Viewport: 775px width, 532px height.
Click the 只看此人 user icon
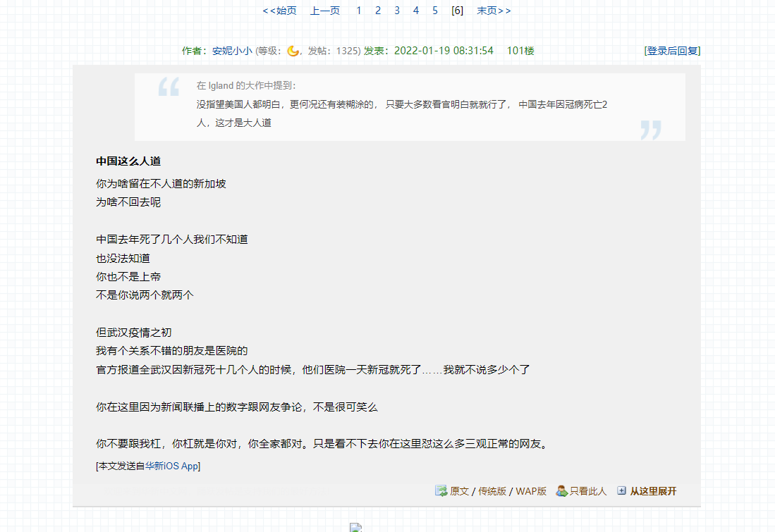pos(561,491)
